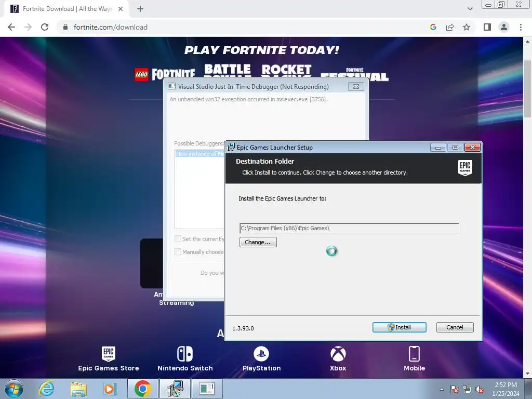The height and width of the screenshot is (399, 532).
Task: Open Chrome side panel icon
Action: [x=487, y=27]
